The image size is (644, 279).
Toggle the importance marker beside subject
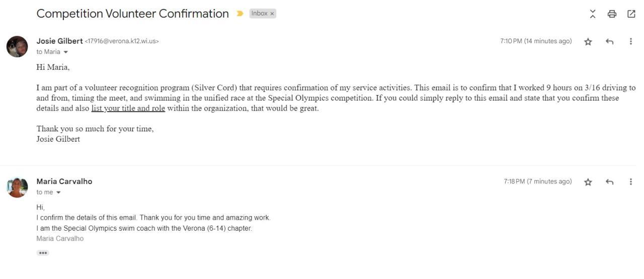240,14
